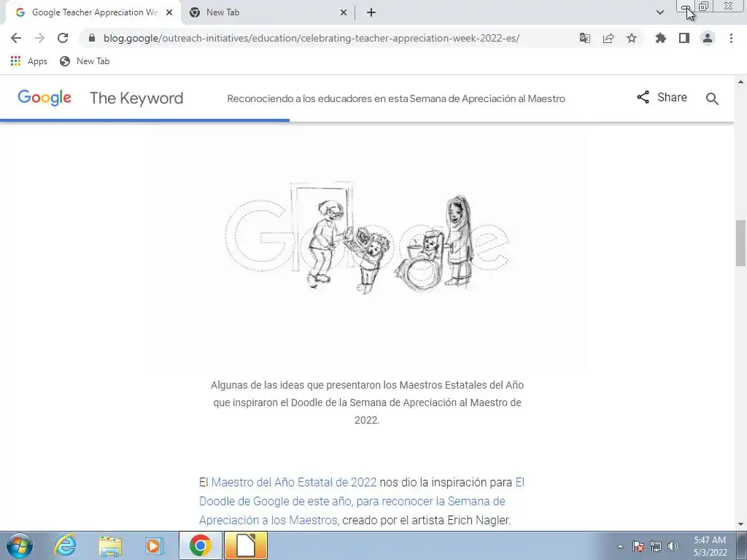The width and height of the screenshot is (747, 560).
Task: Open a new tab with plus button
Action: click(x=371, y=12)
